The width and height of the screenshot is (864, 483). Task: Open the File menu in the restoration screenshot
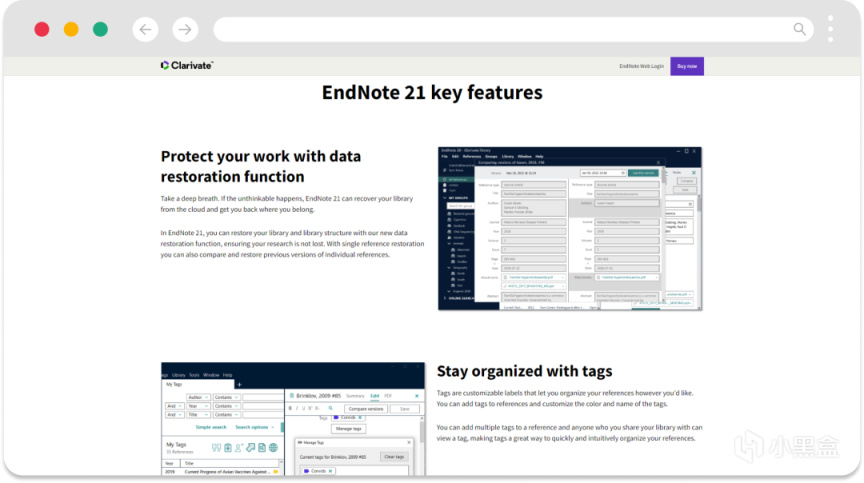coord(445,156)
